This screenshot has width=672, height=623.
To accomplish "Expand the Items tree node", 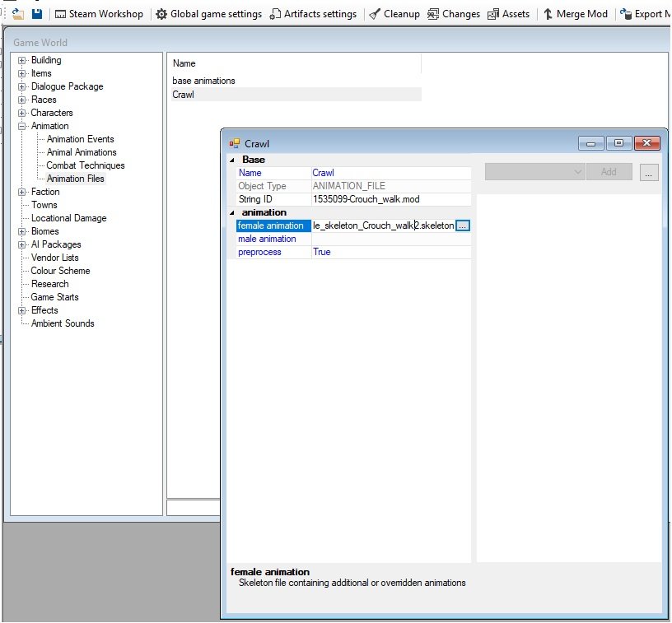I will [x=21, y=73].
